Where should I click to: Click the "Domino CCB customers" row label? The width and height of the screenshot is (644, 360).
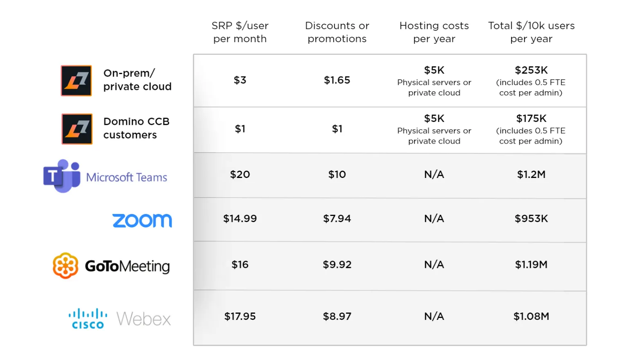pyautogui.click(x=136, y=128)
